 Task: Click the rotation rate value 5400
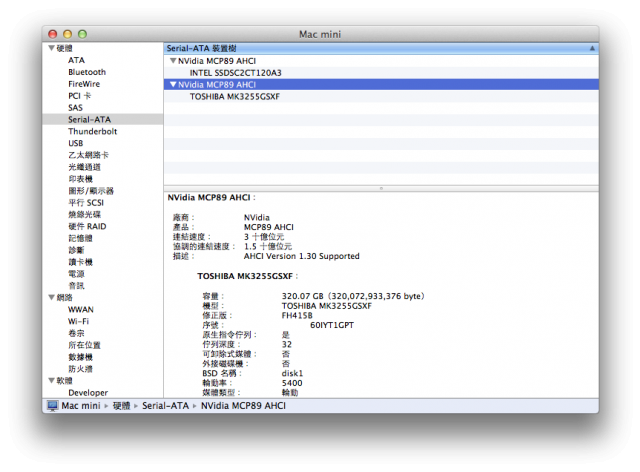coord(292,383)
